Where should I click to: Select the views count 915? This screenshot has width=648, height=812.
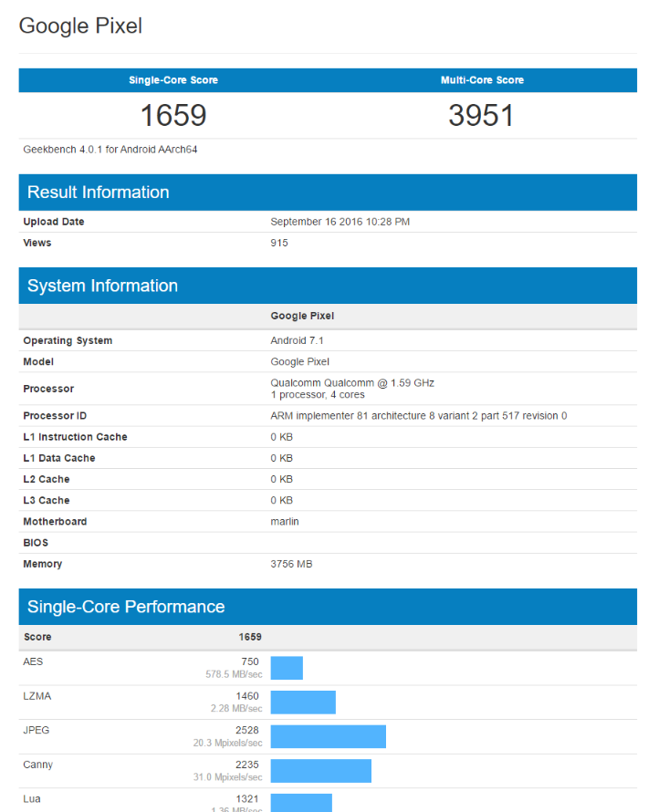pyautogui.click(x=278, y=243)
